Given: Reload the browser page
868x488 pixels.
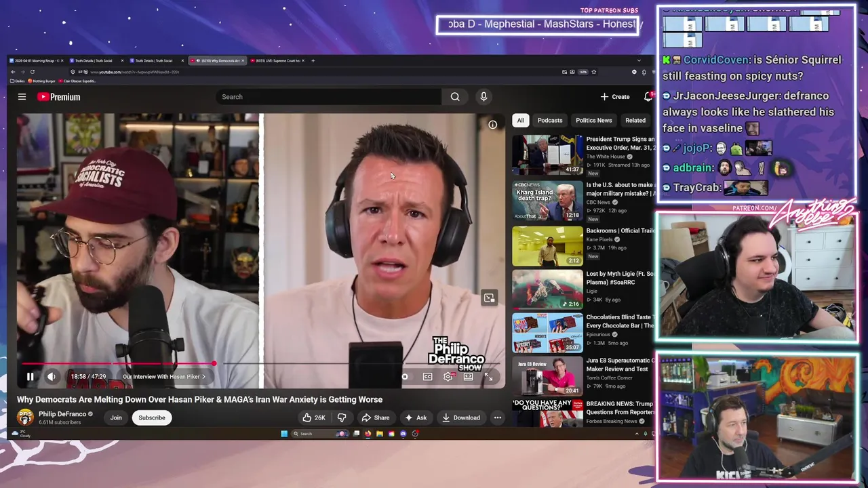Looking at the screenshot, I should 32,72.
